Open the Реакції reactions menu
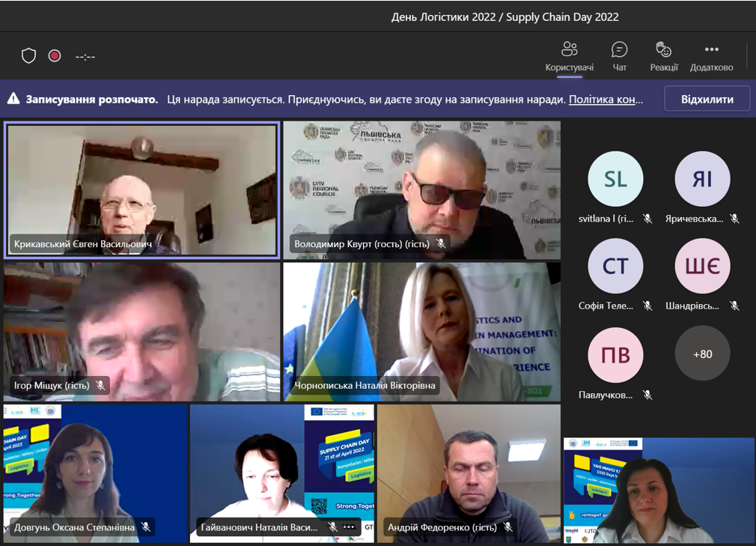The width and height of the screenshot is (756, 546). [x=664, y=57]
